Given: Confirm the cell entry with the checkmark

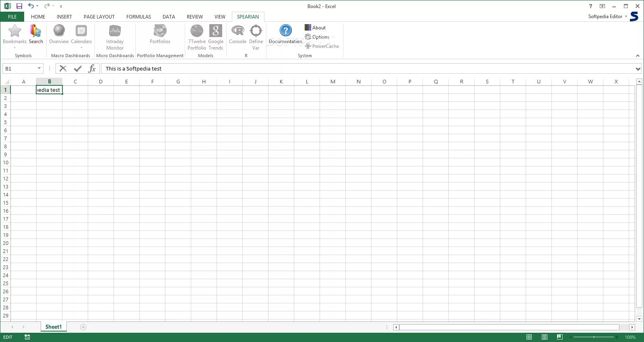Looking at the screenshot, I should pyautogui.click(x=78, y=68).
